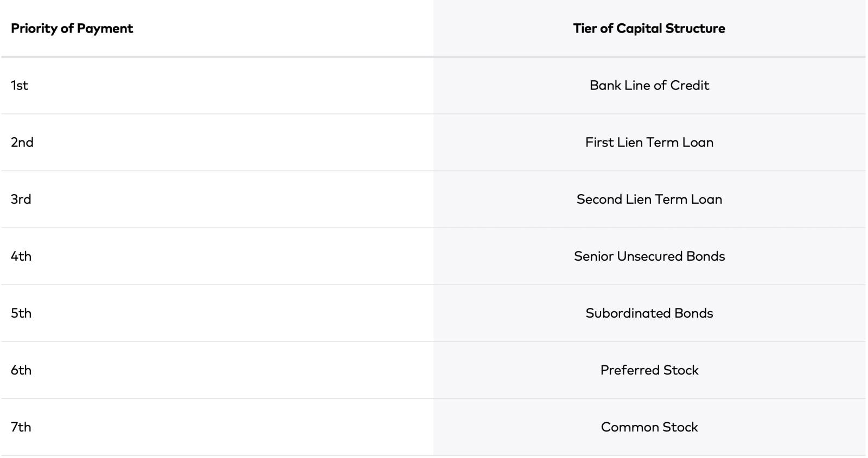Click the 6th priority cell

(21, 370)
